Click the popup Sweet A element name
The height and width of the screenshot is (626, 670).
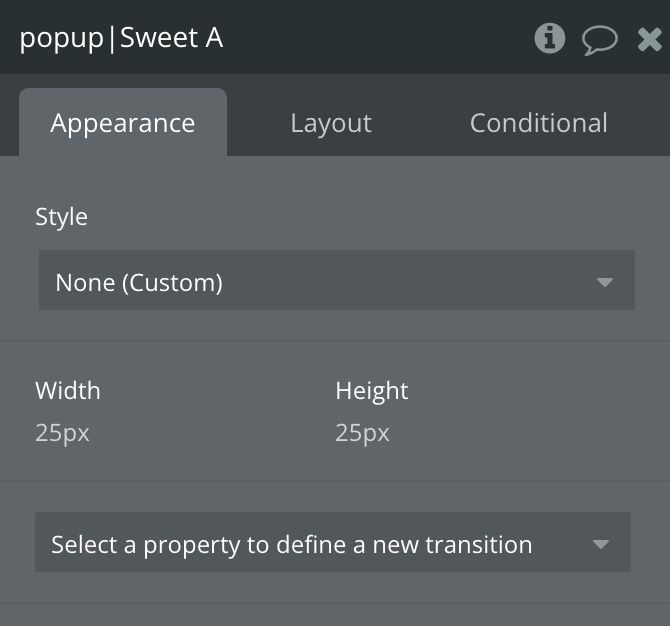coord(121,38)
